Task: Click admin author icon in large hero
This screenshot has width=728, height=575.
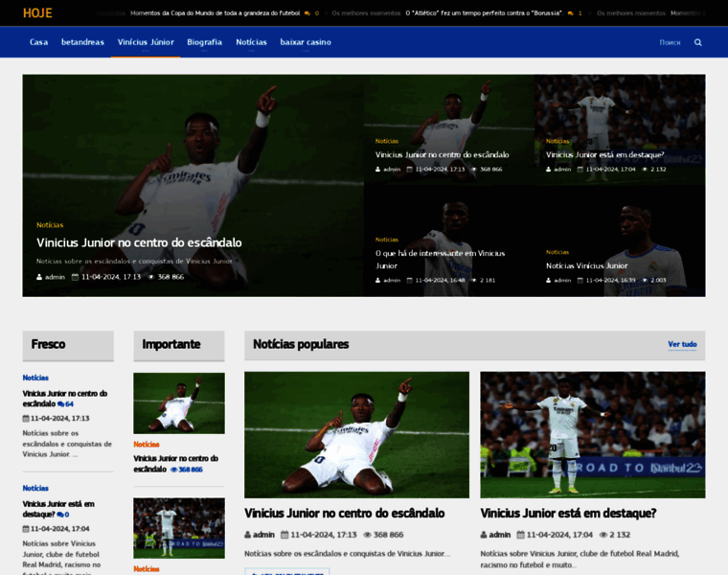Action: pyautogui.click(x=39, y=277)
